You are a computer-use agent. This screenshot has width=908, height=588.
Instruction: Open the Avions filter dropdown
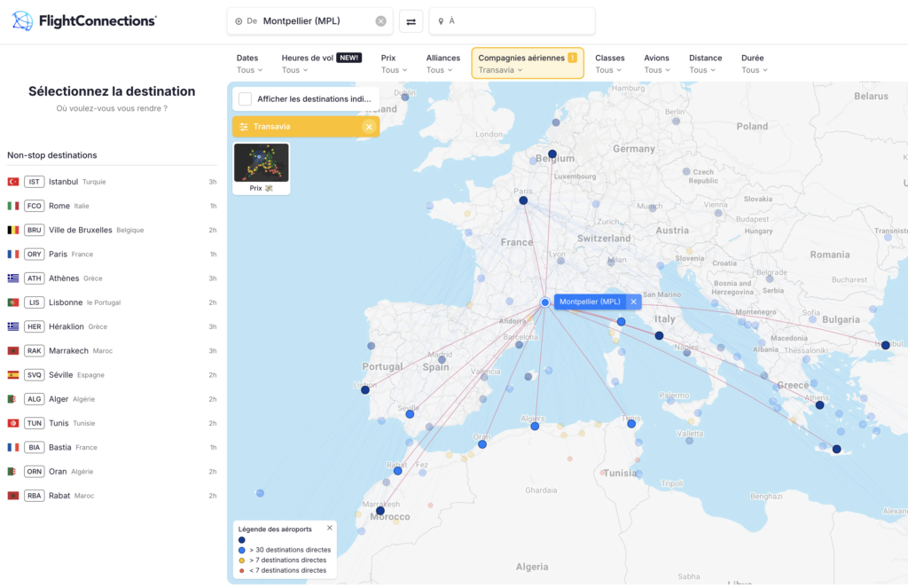coord(657,63)
